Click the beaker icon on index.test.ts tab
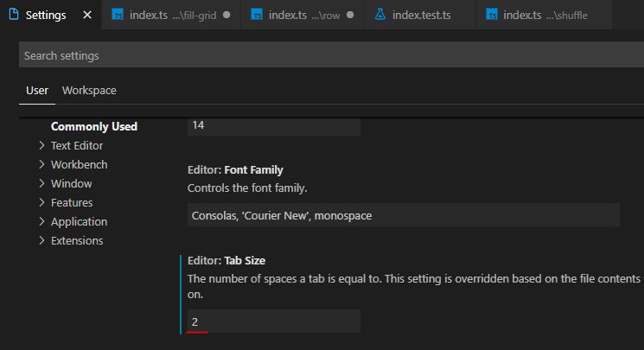The image size is (644, 350). point(380,15)
